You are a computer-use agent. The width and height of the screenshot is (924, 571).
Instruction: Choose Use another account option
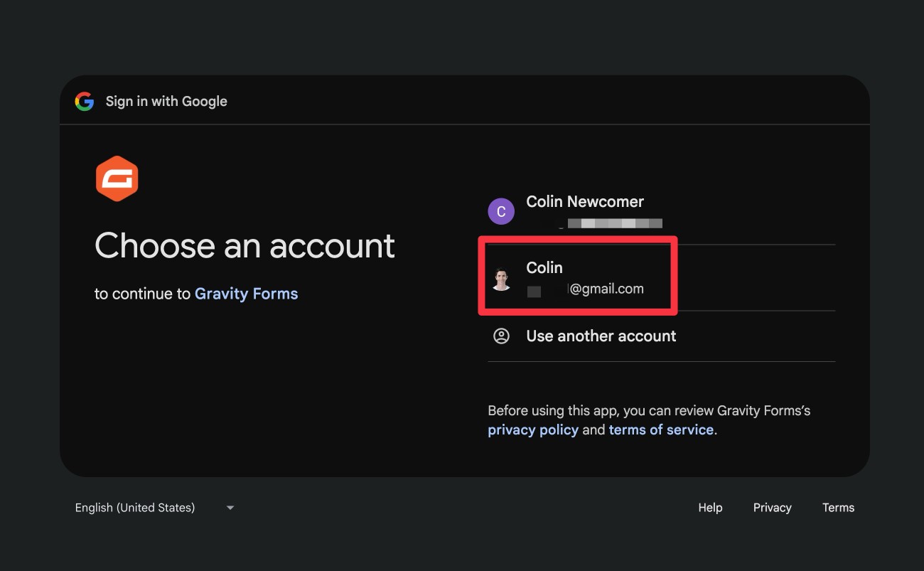pos(601,336)
